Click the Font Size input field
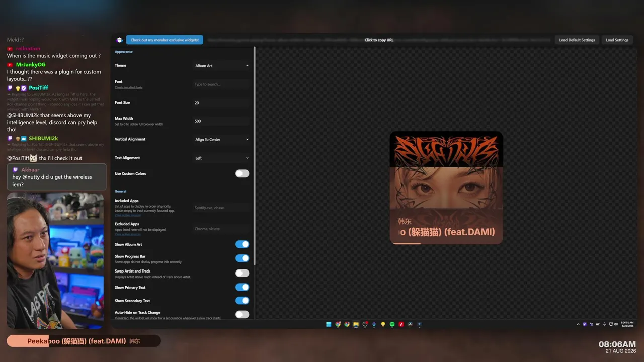644x362 pixels. pos(221,103)
